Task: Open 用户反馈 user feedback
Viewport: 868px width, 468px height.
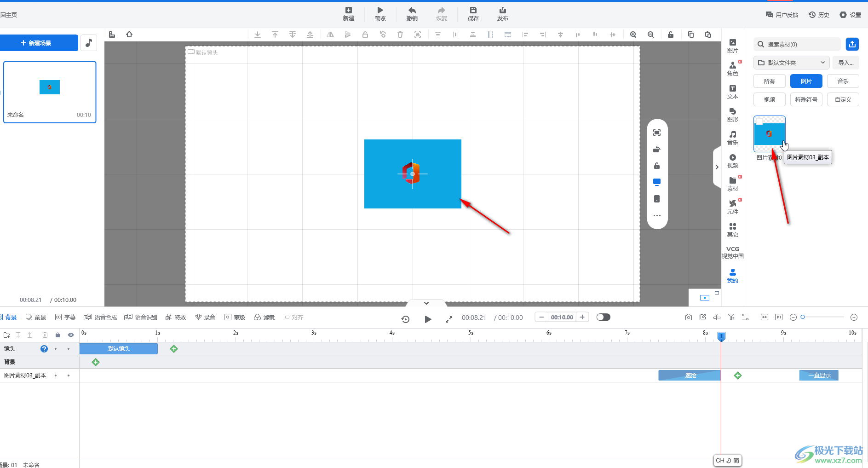Action: (782, 15)
